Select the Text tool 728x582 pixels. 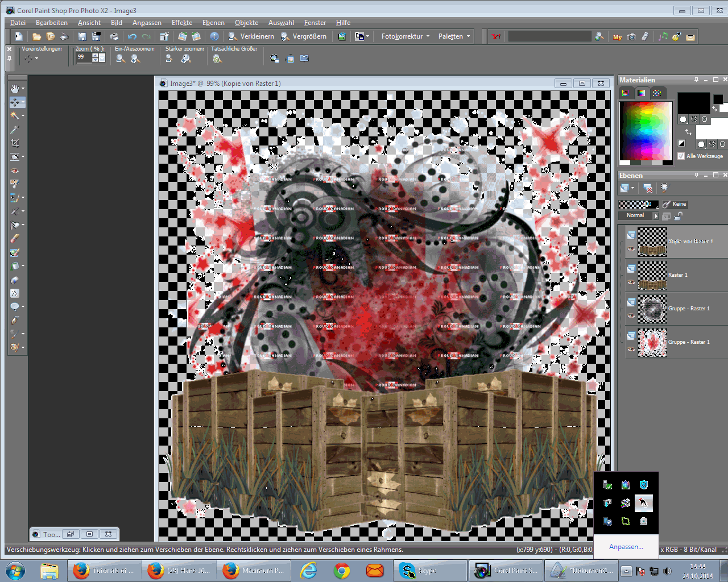tap(15, 293)
